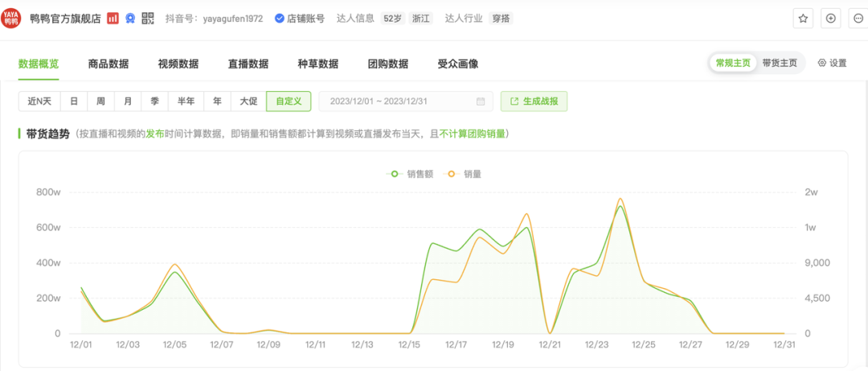Open the QR code icon
Viewport: 868px width, 371px height.
[147, 18]
